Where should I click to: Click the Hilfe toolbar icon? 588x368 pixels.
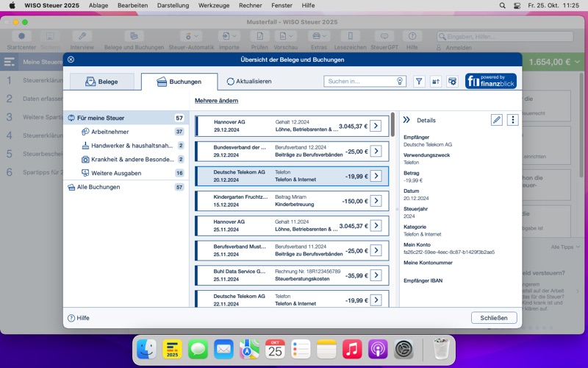(412, 40)
